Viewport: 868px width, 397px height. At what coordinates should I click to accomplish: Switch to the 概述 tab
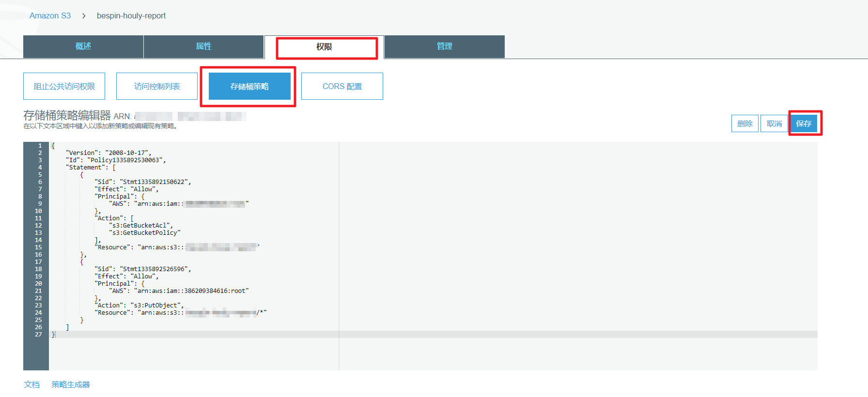click(83, 46)
